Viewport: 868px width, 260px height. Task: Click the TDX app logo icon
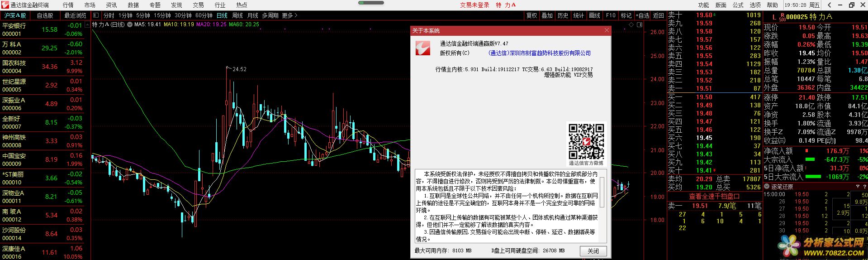tap(5, 5)
